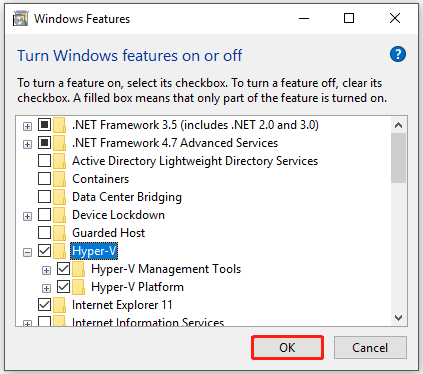Select the .NET Framework 3.5 label
This screenshot has height=374, width=423.
point(195,125)
